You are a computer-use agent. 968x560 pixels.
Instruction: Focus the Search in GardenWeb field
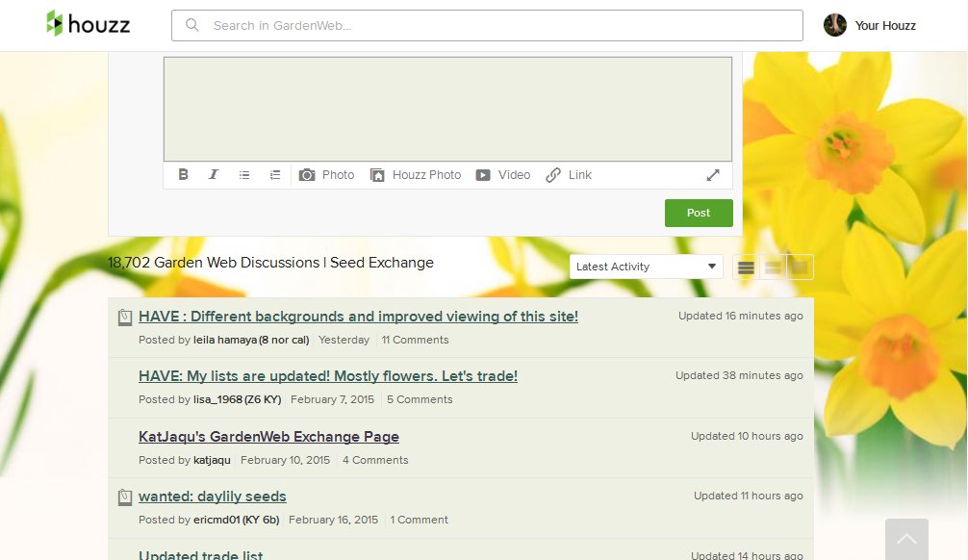[487, 25]
